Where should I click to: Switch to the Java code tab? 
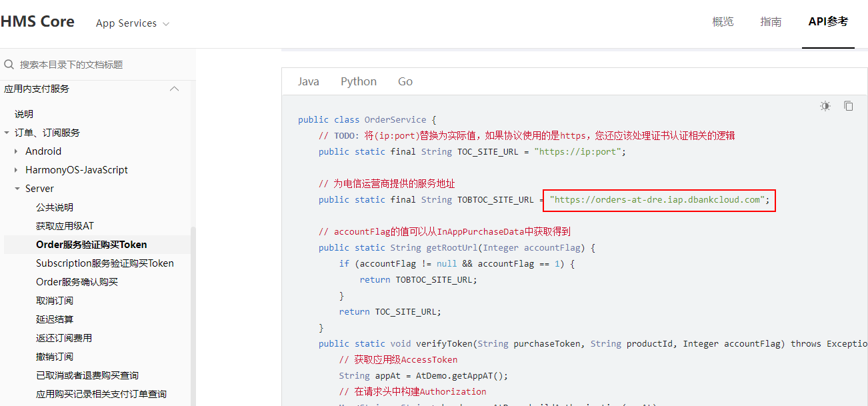pyautogui.click(x=309, y=81)
